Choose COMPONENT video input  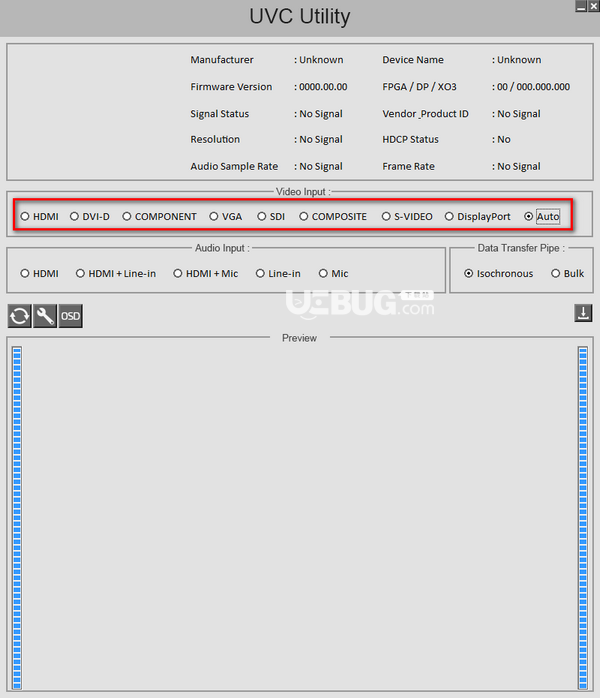coord(159,216)
